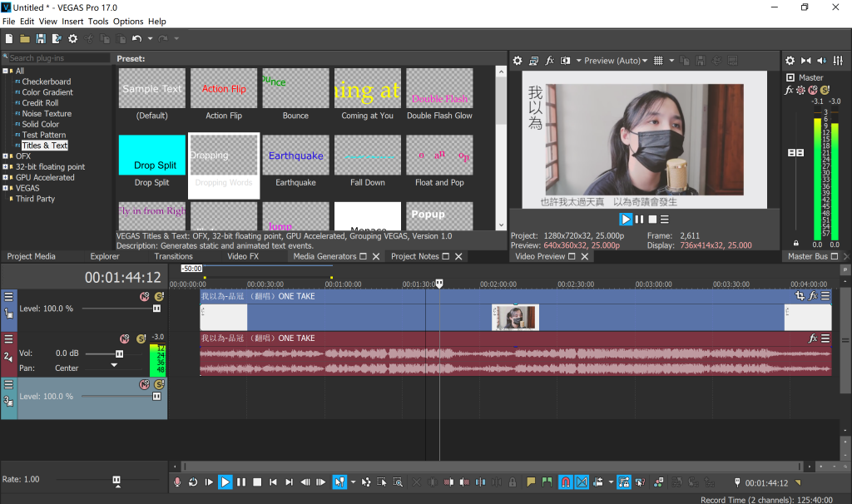Select the Zoom Edit Tool magnifier icon
Screen dimensions: 852x504
399,482
